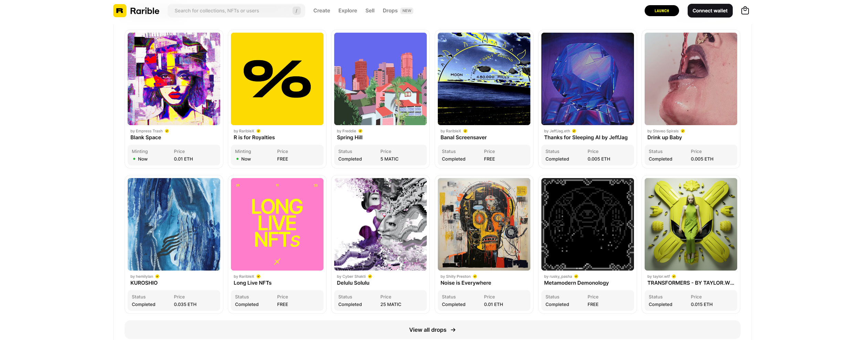
Task: Click verified badge beside taylor.wtf
Action: coord(674,276)
